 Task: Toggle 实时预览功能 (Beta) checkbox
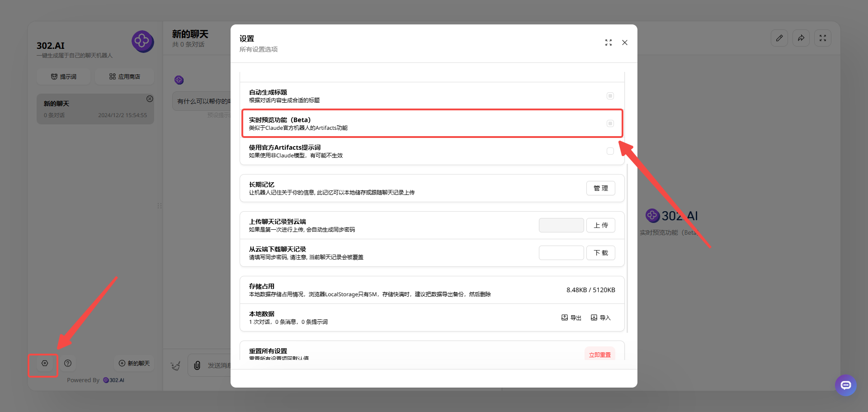coord(610,123)
